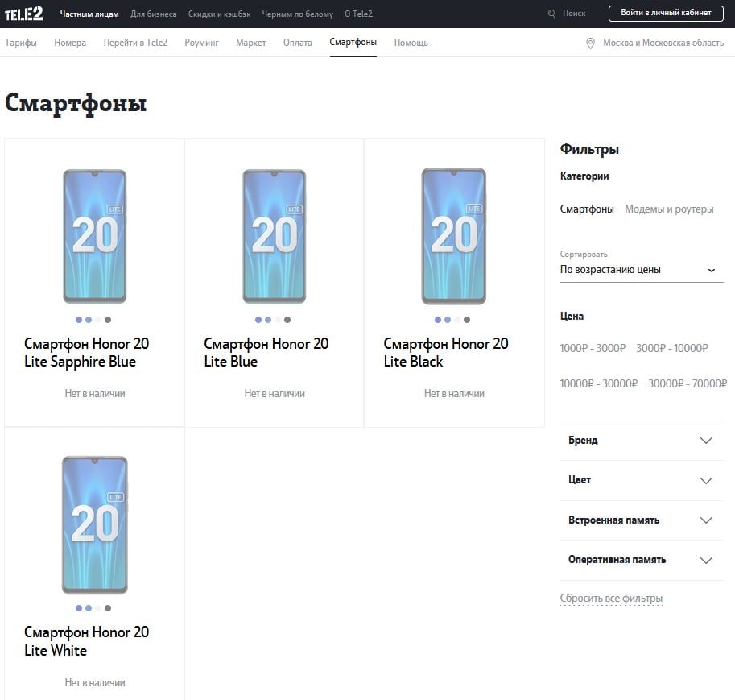The height and width of the screenshot is (700, 735).
Task: Switch to the Тарифы tab
Action: point(21,43)
